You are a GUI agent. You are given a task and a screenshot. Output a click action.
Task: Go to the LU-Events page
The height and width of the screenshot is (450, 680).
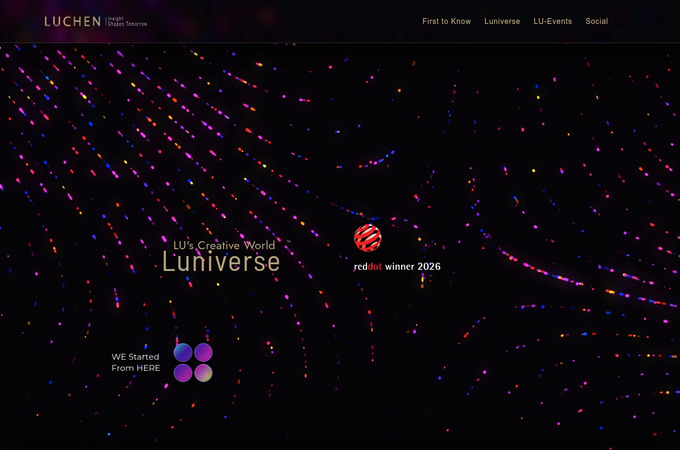(552, 21)
